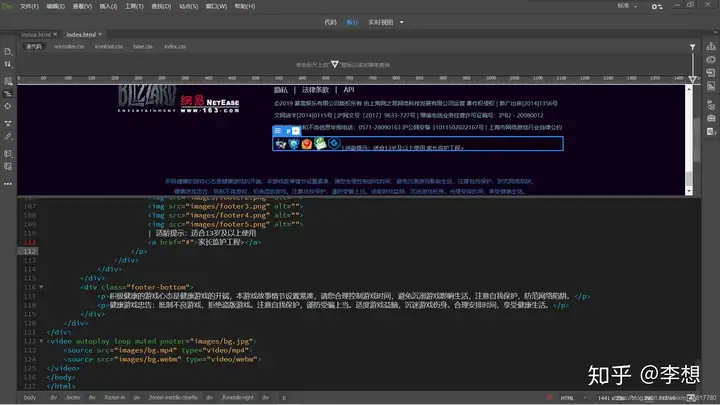Screen dimensions: 720x405
Task: Click the live view scroll down arrow
Action: point(689,191)
